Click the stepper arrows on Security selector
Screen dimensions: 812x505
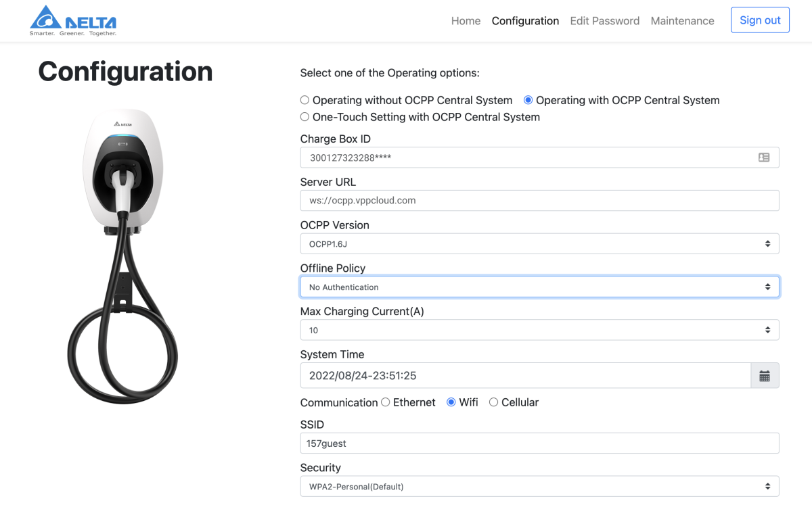(767, 486)
